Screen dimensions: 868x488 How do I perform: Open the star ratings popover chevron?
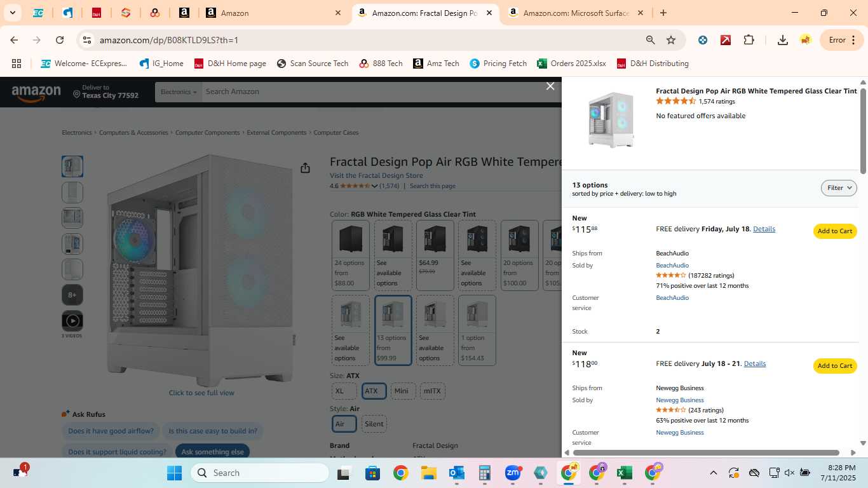tap(375, 186)
